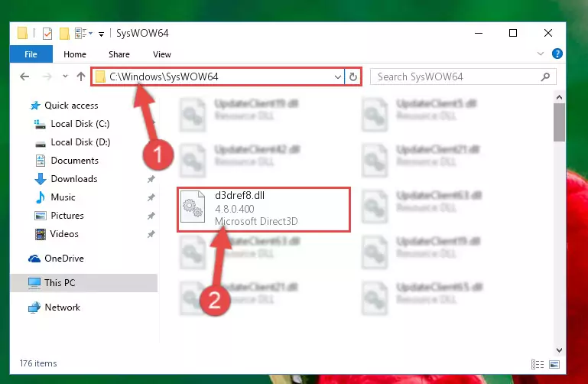
Task: Click the d3dref8.dll gear file icon
Action: (x=193, y=207)
